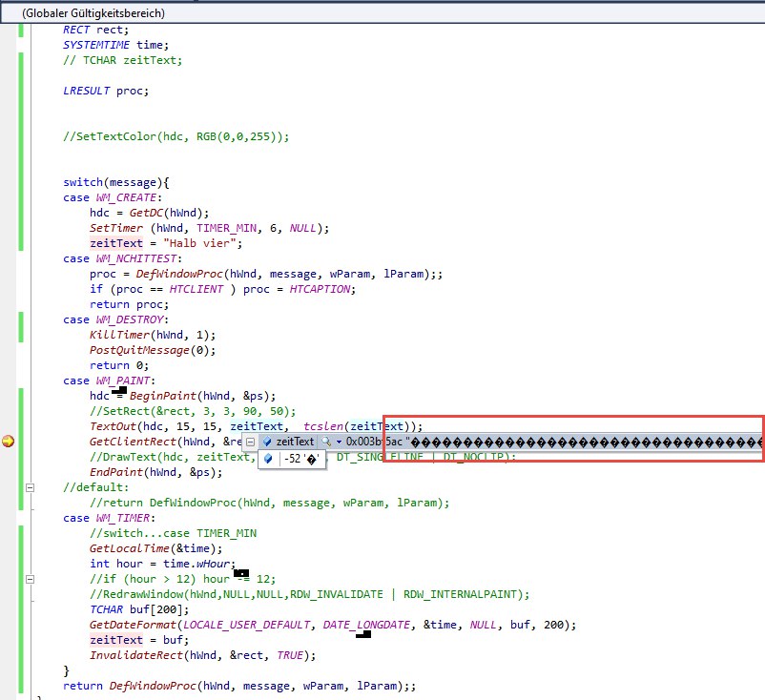This screenshot has width=765, height=700.
Task: Collapse outlining region at //default: comment
Action: [30, 487]
